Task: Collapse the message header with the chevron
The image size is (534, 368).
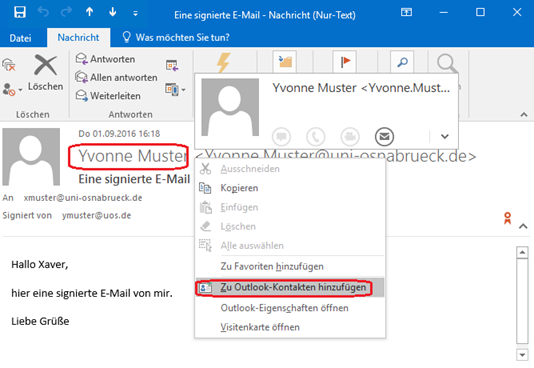Action: [x=523, y=226]
